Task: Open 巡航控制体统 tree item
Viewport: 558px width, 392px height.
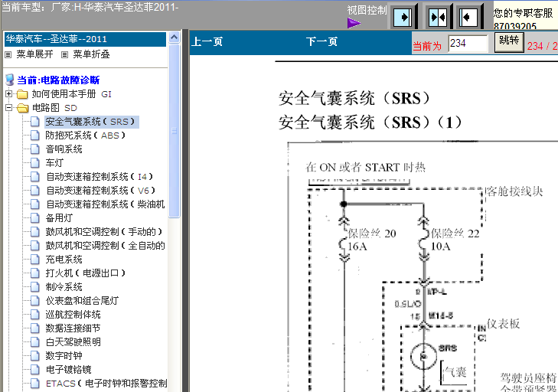Action: (x=73, y=315)
